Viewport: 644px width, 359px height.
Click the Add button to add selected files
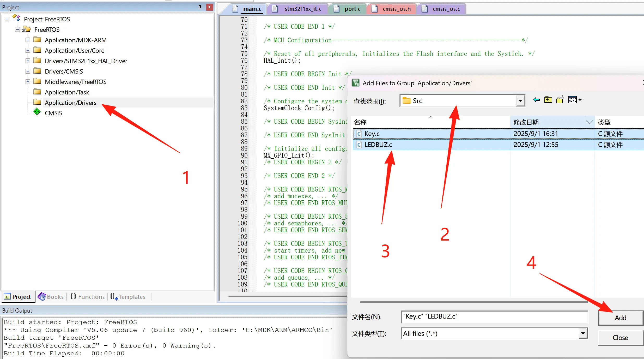(x=620, y=318)
